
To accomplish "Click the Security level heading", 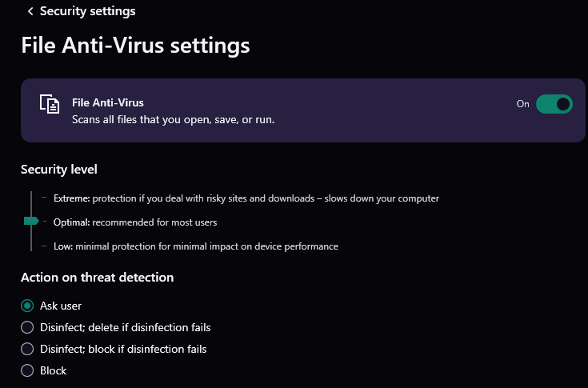I will click(x=59, y=170).
